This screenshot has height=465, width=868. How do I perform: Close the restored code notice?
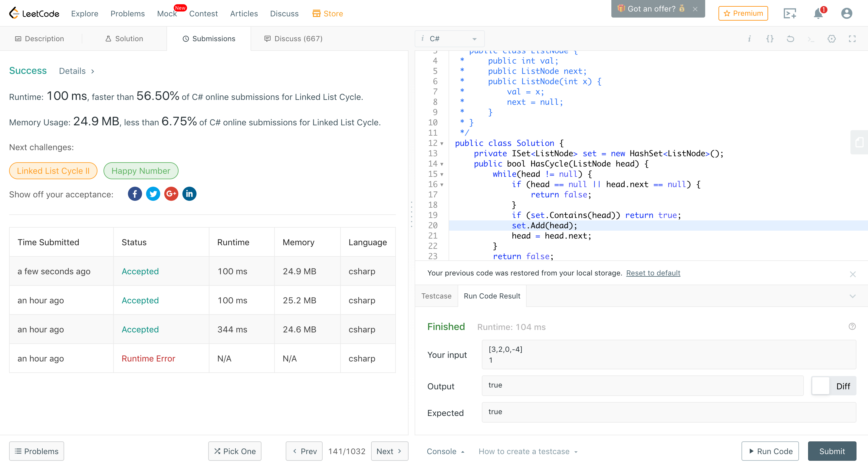coord(853,274)
